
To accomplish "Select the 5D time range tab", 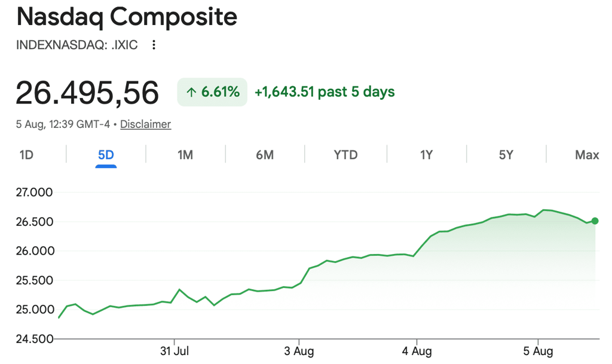I will (106, 155).
